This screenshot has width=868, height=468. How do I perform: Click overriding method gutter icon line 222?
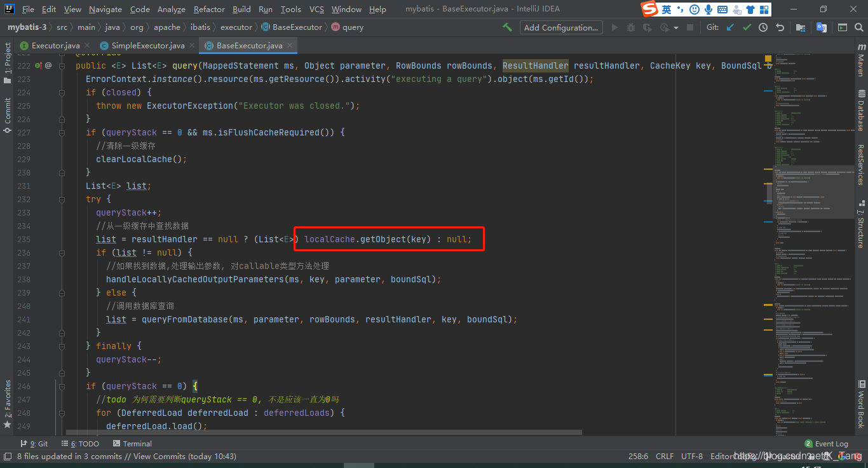pyautogui.click(x=38, y=65)
